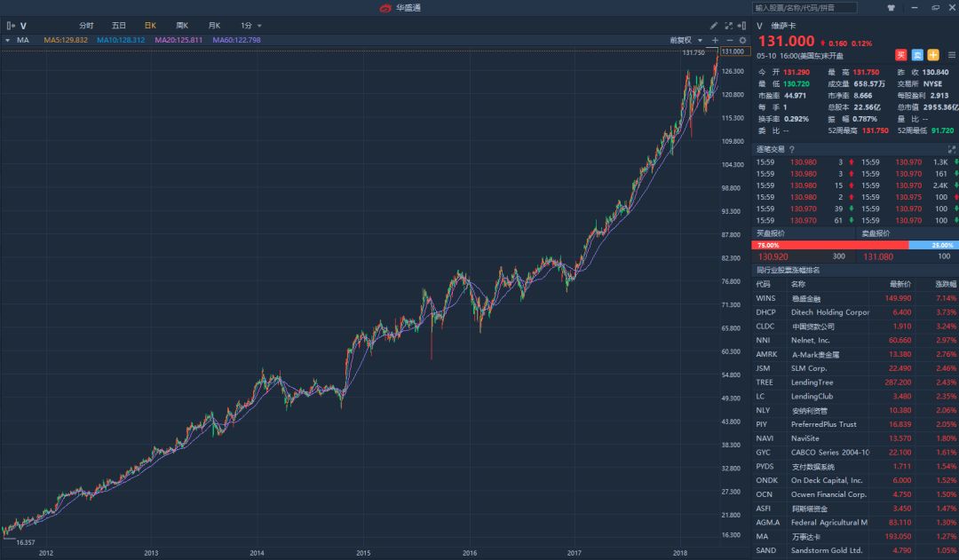Switch to the 周K weekly tab
Screen dimensions: 959x560
pyautogui.click(x=182, y=26)
